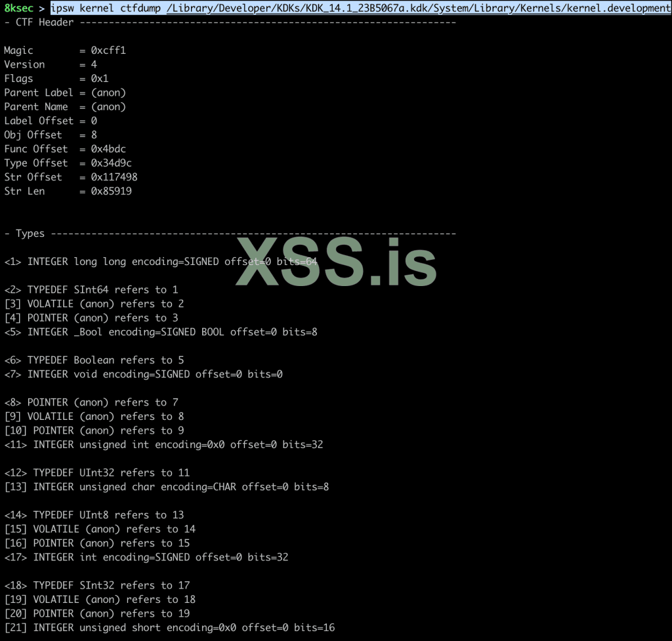This screenshot has height=641, width=672.
Task: Click the Parent Label field
Action: click(x=38, y=93)
